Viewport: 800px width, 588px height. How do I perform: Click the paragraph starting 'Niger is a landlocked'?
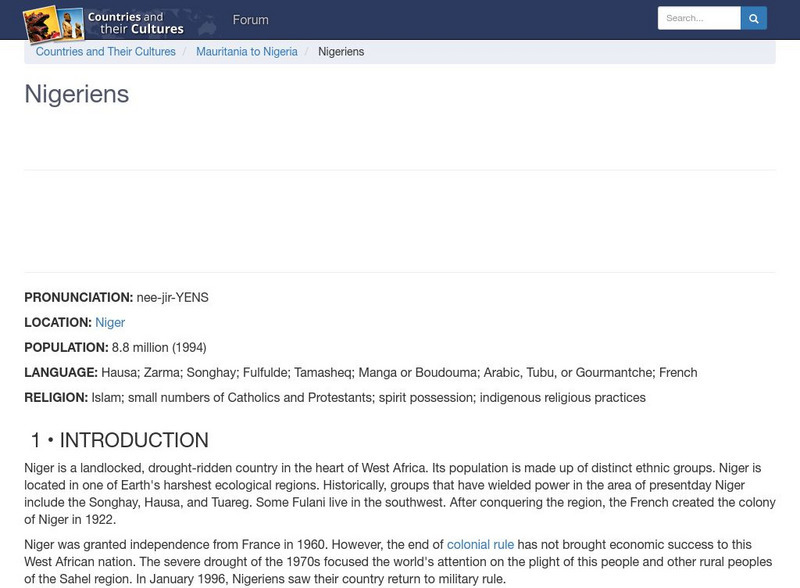(x=392, y=494)
